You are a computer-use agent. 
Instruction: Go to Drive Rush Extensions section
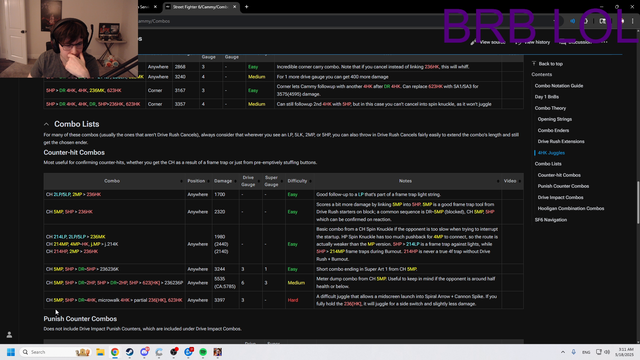[561, 141]
